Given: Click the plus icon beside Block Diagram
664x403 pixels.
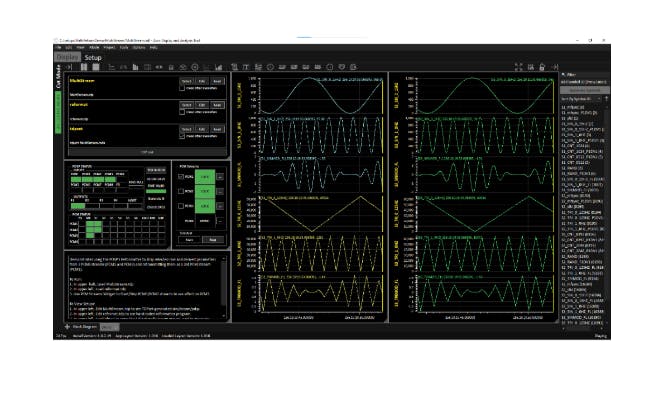Looking at the screenshot, I should (67, 327).
